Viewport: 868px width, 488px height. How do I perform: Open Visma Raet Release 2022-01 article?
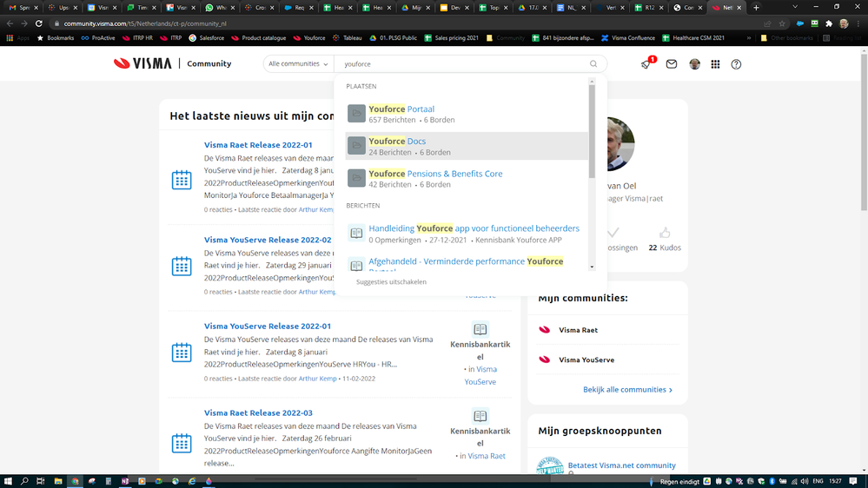click(x=258, y=145)
